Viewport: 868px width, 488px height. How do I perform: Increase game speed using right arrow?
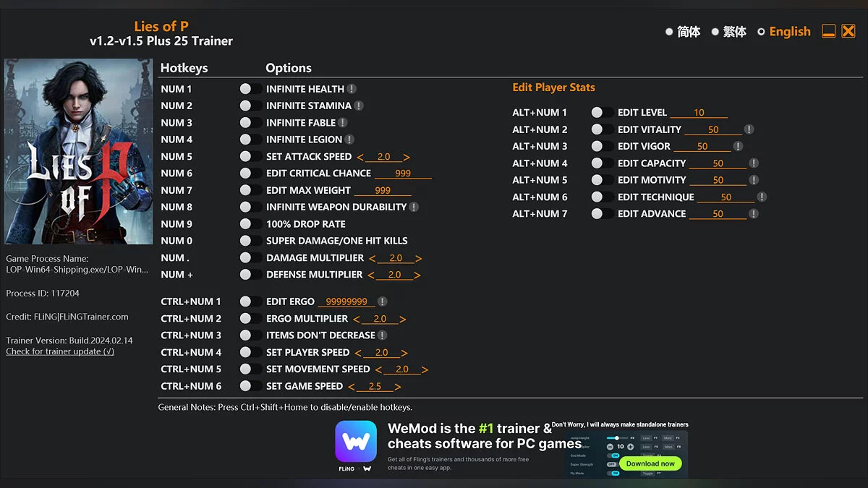click(398, 387)
